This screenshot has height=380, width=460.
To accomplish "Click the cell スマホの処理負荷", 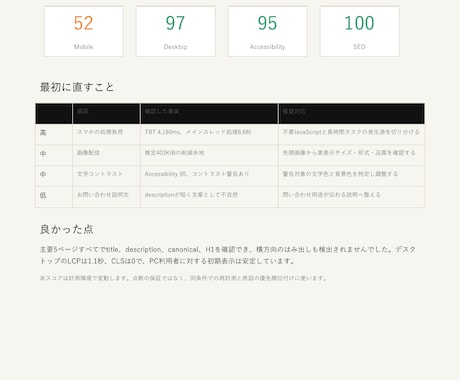I will 106,134.
